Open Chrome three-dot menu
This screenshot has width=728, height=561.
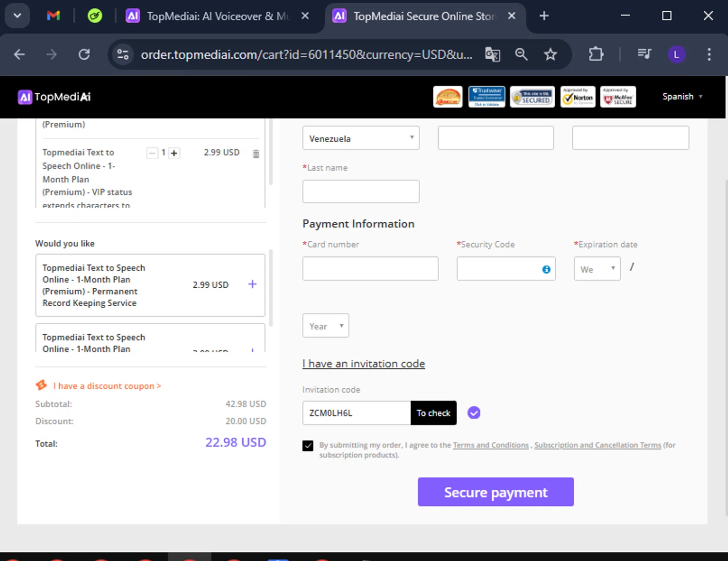coord(709,54)
